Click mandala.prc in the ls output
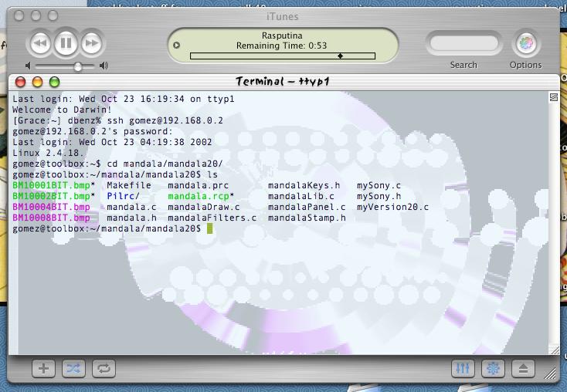Viewport: 567px width, 392px height. [199, 185]
